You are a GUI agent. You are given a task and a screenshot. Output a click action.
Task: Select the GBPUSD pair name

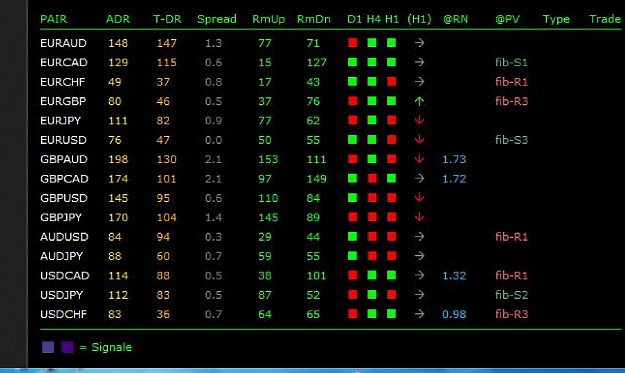coord(64,198)
